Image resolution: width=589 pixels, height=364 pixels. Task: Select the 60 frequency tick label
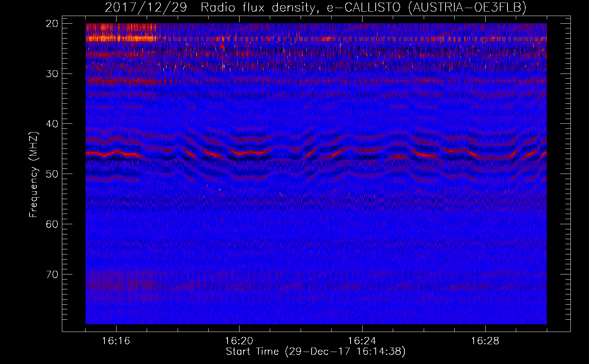click(x=52, y=224)
